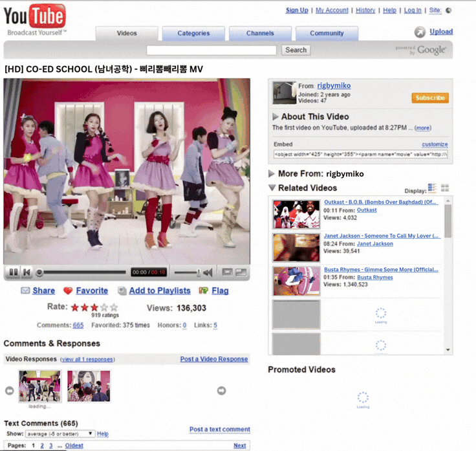This screenshot has height=451, width=476.
Task: Open the History link
Action: click(365, 10)
